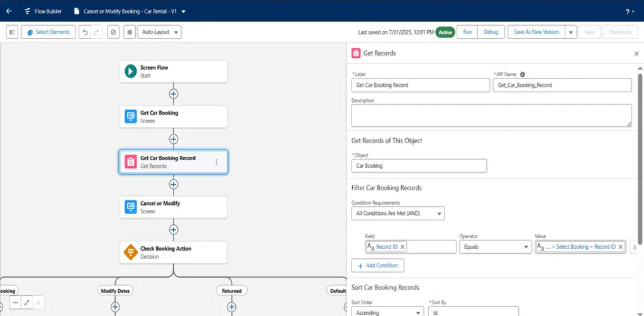Screen dimensions: 644x316
Task: Clear the Value pill
Action: point(621,247)
